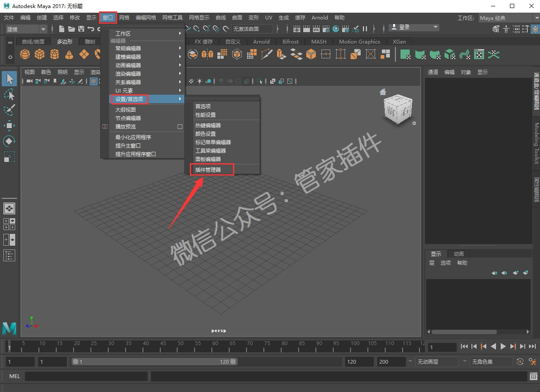Expand the 工作区 Maya 经典 dropdown
Screen dimensions: 540x392
click(506, 18)
